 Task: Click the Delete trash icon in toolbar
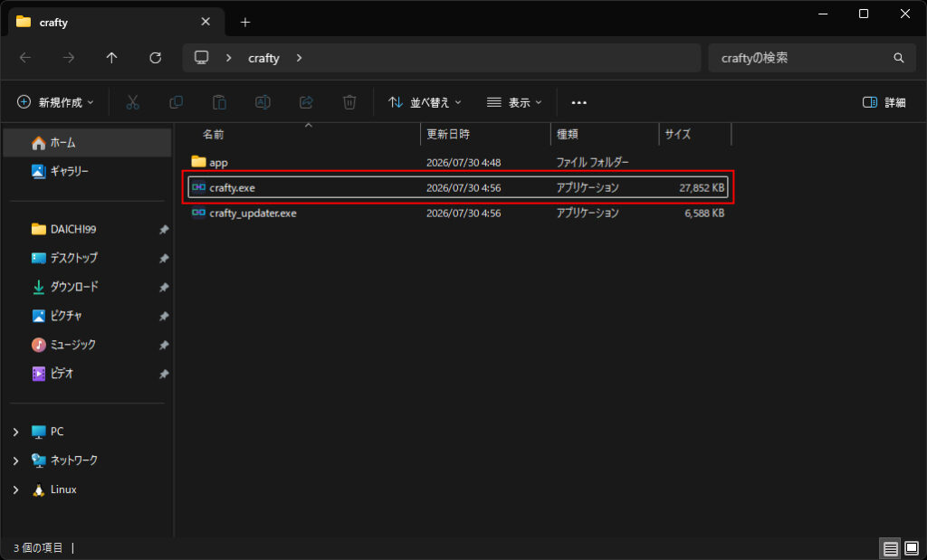click(349, 102)
